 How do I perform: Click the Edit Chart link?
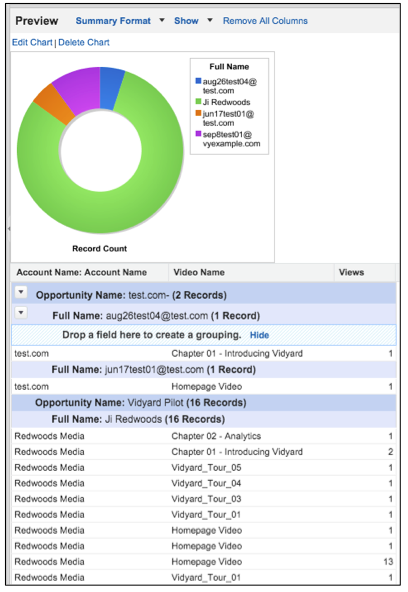(x=32, y=42)
